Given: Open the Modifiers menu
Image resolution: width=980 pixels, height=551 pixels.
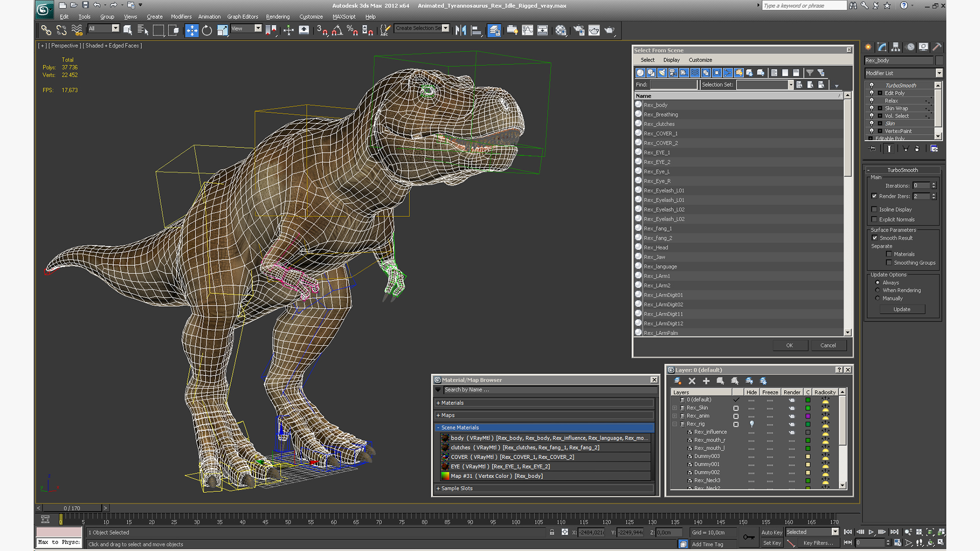Looking at the screenshot, I should [181, 17].
